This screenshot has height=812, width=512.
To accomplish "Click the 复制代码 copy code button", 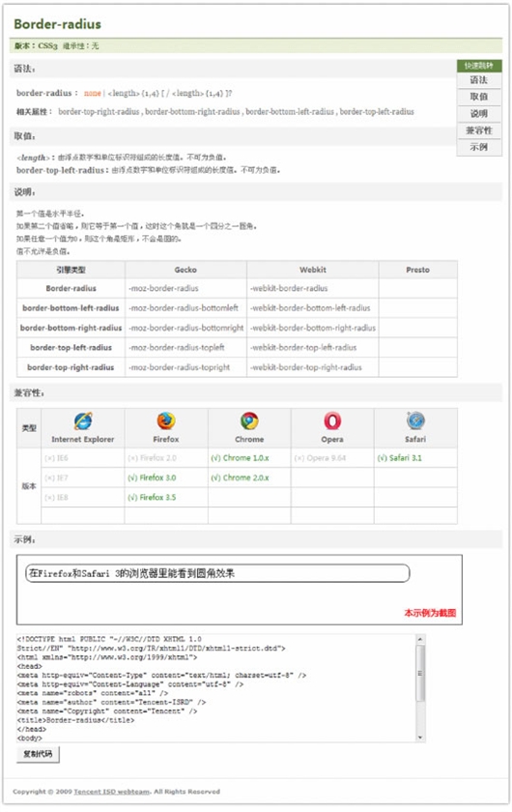I will click(x=38, y=754).
